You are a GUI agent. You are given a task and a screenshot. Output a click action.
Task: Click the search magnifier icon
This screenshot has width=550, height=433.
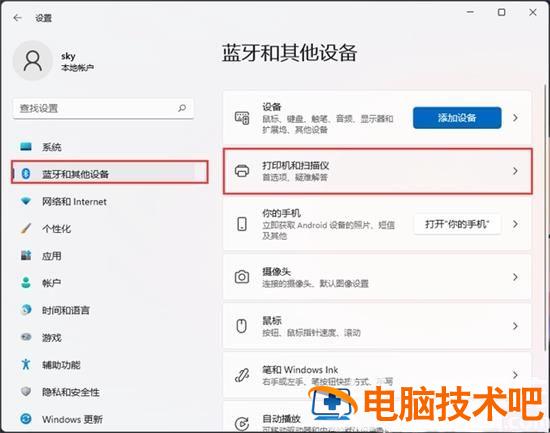pyautogui.click(x=182, y=108)
